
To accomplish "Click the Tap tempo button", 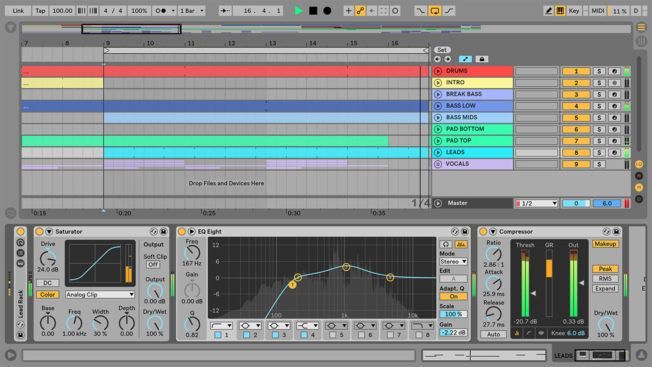I will (x=40, y=11).
